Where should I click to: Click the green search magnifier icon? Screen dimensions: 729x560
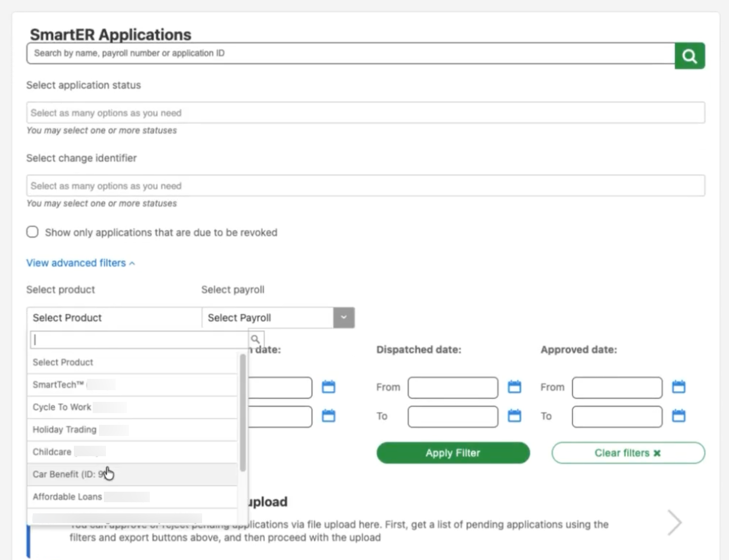pyautogui.click(x=689, y=55)
